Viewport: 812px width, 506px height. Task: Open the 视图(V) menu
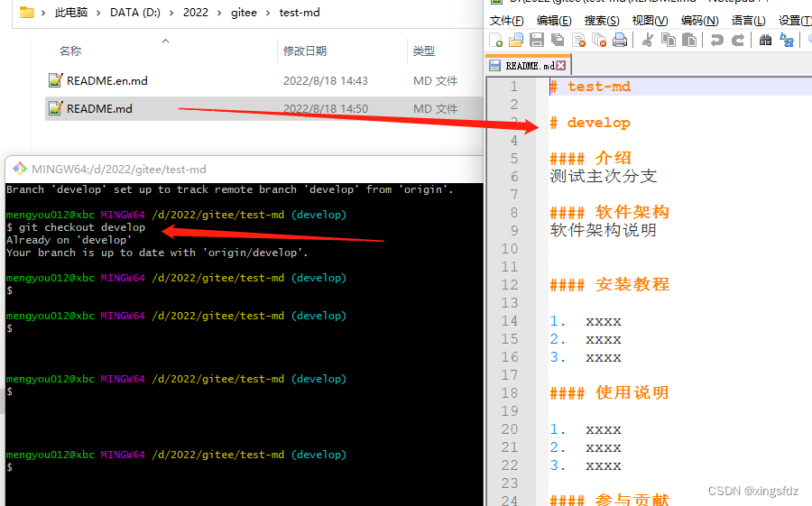[x=650, y=20]
